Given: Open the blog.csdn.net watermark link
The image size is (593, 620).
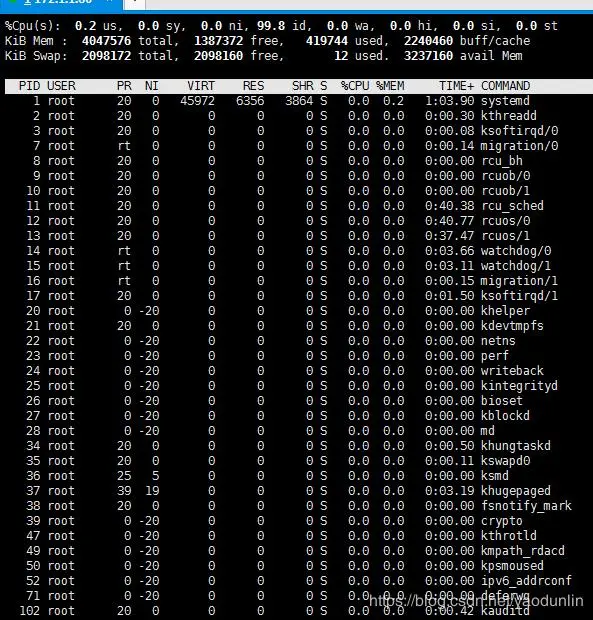Looking at the screenshot, I should point(476,601).
